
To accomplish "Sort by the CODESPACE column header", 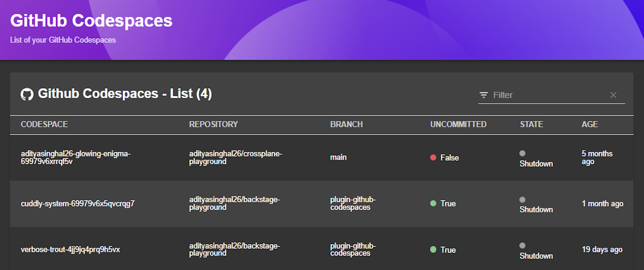I will 44,124.
